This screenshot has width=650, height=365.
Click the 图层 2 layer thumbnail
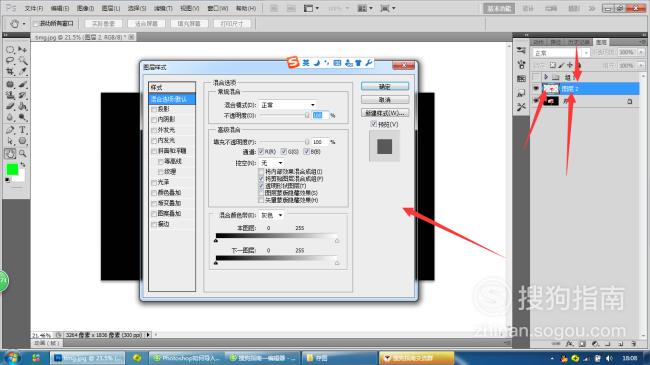551,88
